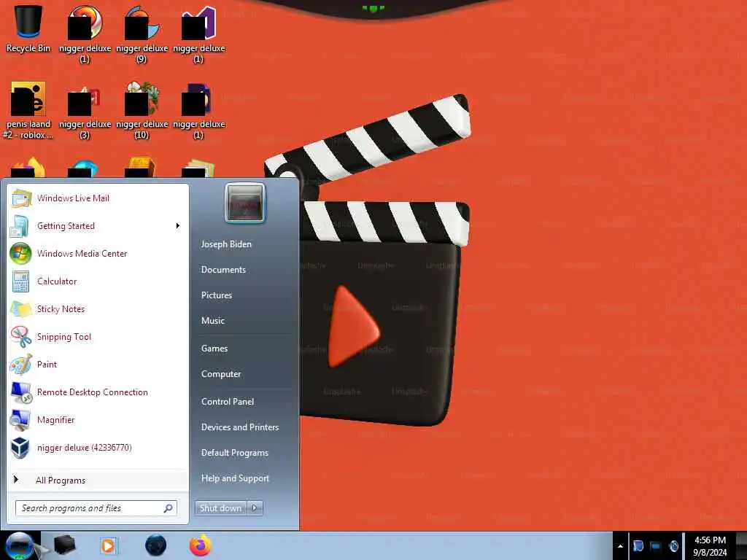Image resolution: width=747 pixels, height=560 pixels.
Task: Launch the Snipping Tool
Action: [x=98, y=336]
